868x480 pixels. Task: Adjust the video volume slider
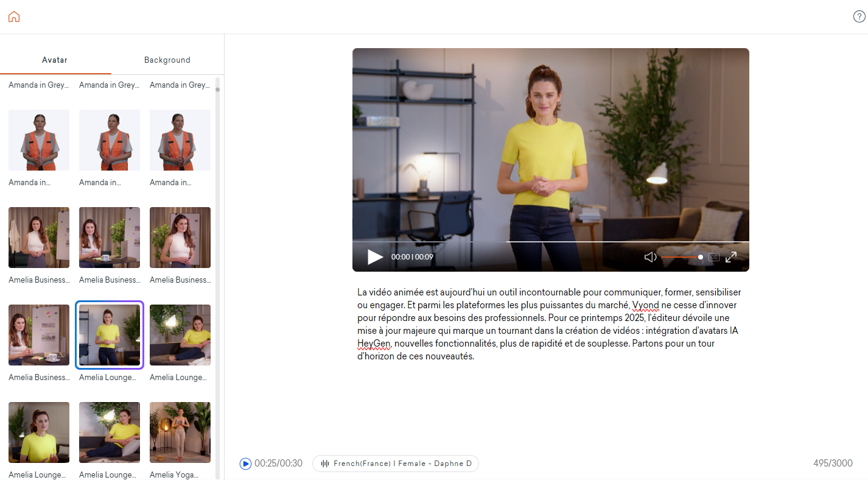click(682, 257)
